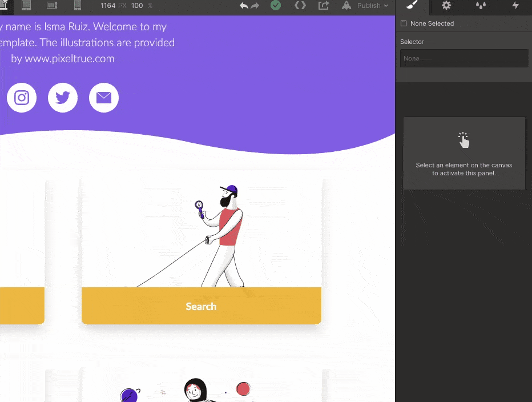Open the Style panel brush tab
This screenshot has width=532, height=402.
tap(412, 6)
